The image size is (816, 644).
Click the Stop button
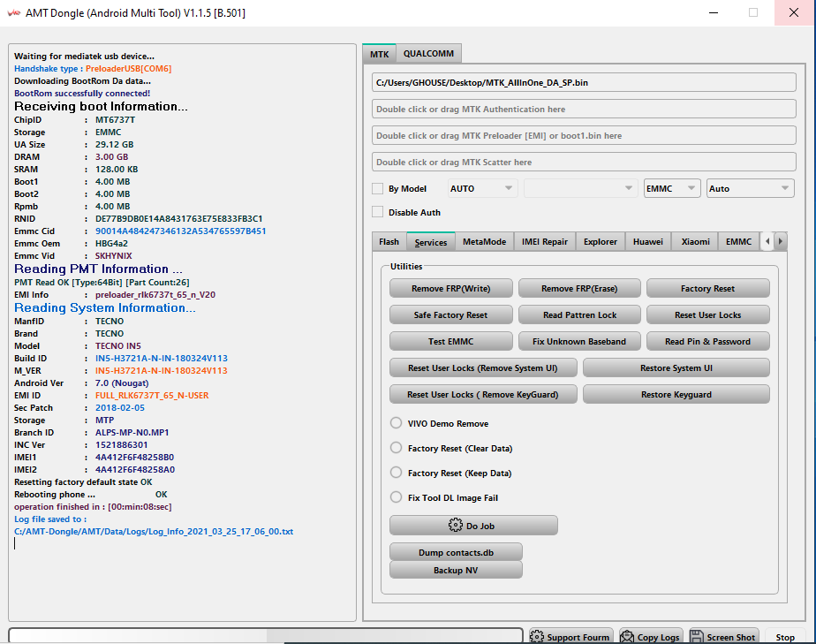[785, 637]
